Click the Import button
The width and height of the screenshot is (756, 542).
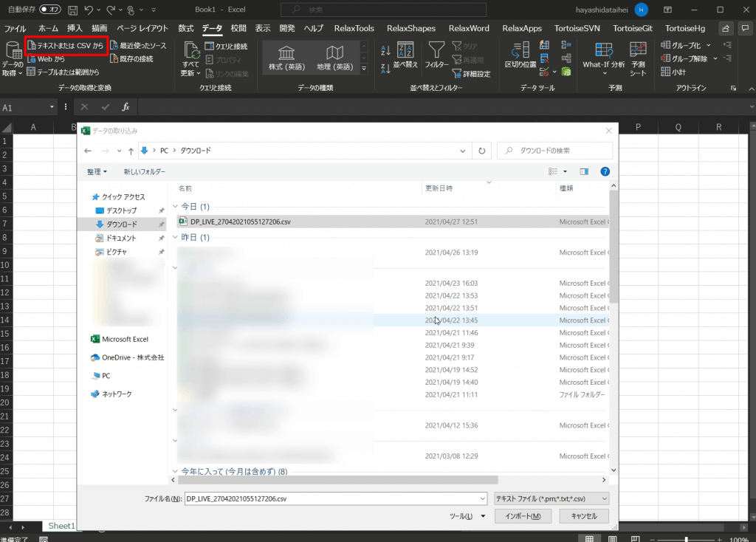pyautogui.click(x=523, y=516)
